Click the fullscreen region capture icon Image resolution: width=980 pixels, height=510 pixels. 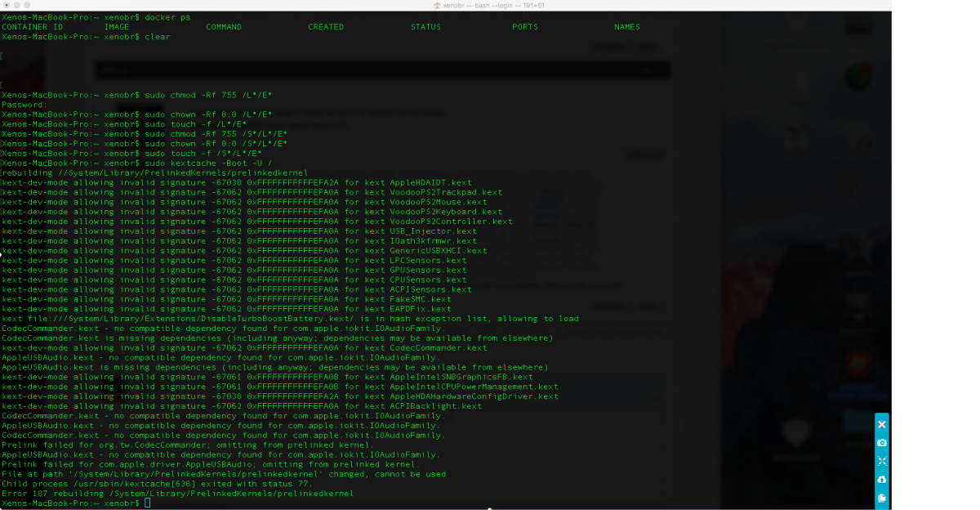[x=881, y=461]
